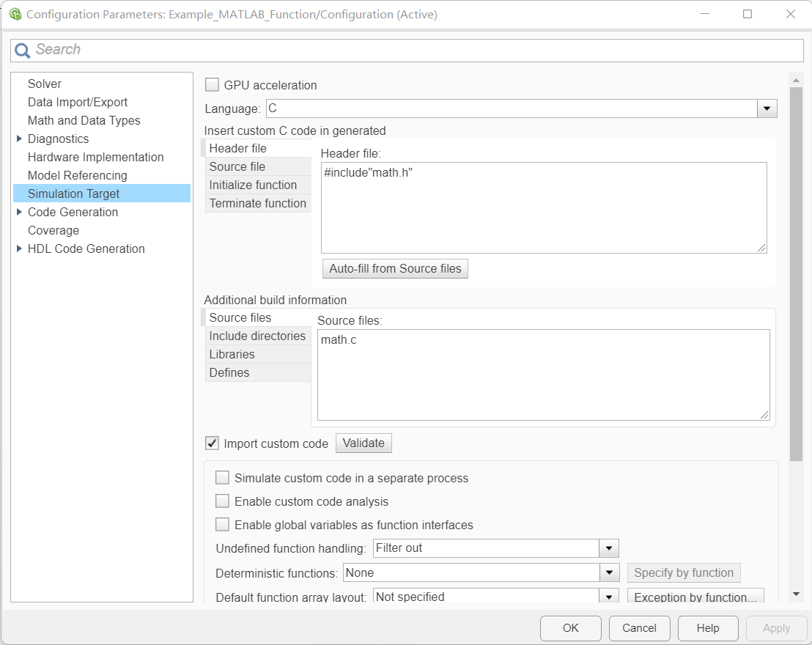The width and height of the screenshot is (812, 645).
Task: Switch to the Initialize function tab
Action: 254,185
